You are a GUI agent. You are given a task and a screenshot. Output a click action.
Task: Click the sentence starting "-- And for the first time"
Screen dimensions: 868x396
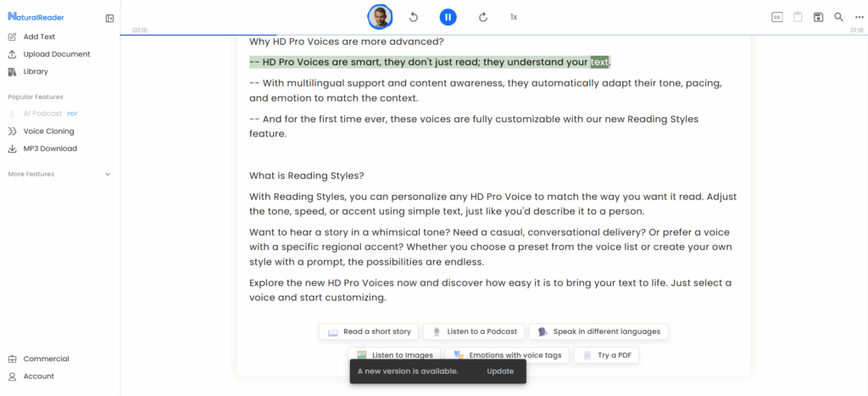(474, 126)
